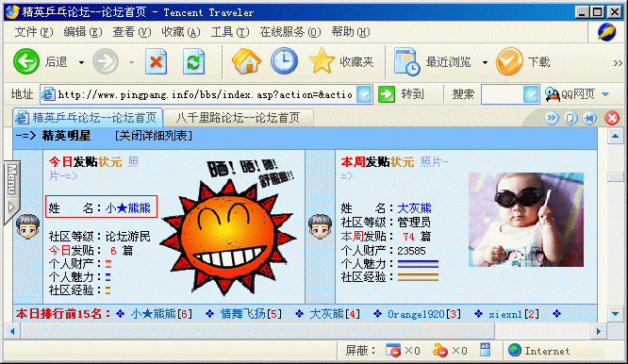Expand the address bar URL dropdown
This screenshot has width=628, height=364.
click(x=364, y=94)
